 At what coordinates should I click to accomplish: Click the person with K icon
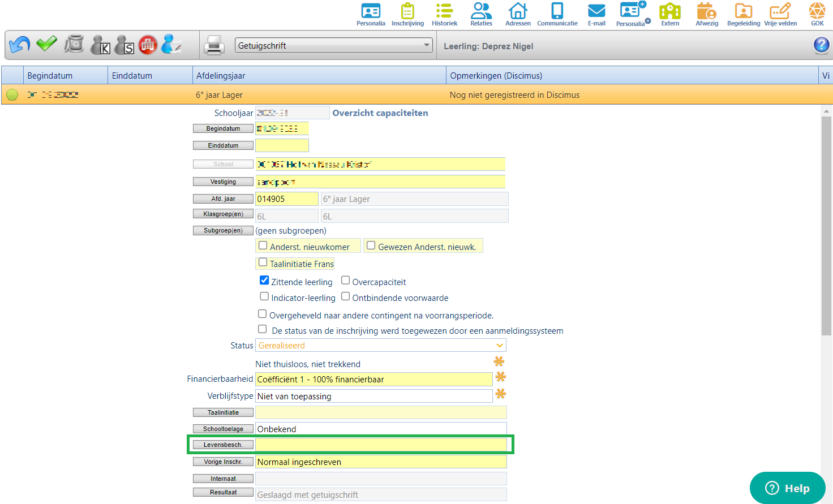click(x=100, y=45)
